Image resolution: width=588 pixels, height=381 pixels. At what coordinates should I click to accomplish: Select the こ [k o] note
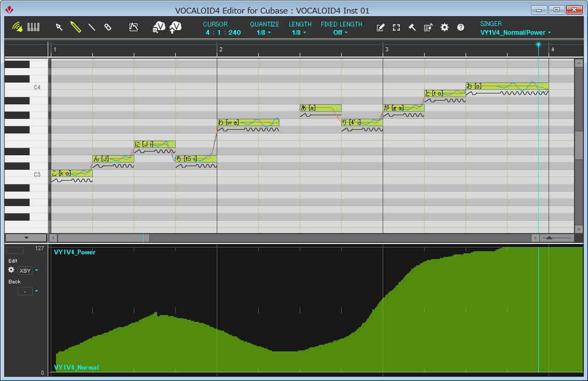point(72,173)
